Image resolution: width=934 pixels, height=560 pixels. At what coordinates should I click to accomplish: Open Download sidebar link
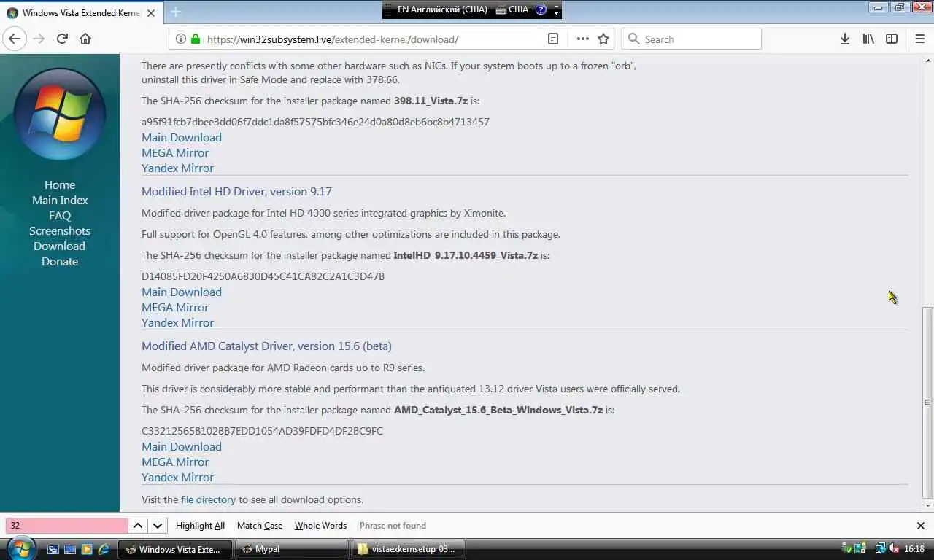click(x=60, y=246)
